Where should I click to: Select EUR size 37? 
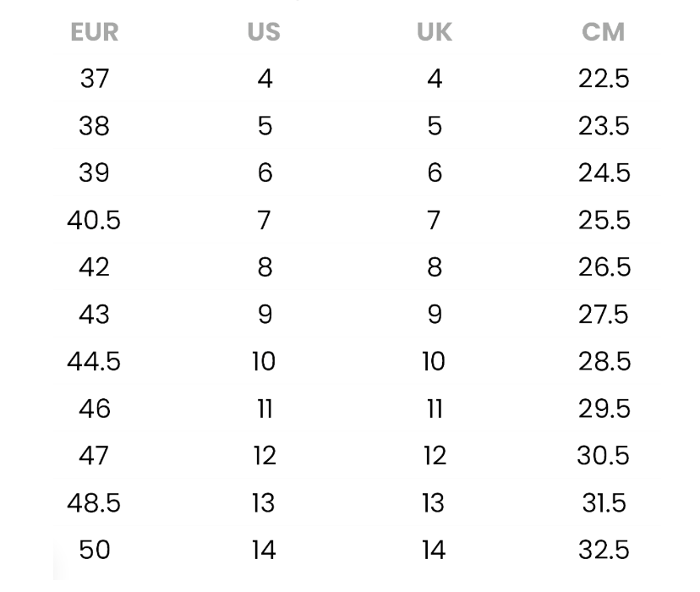94,79
